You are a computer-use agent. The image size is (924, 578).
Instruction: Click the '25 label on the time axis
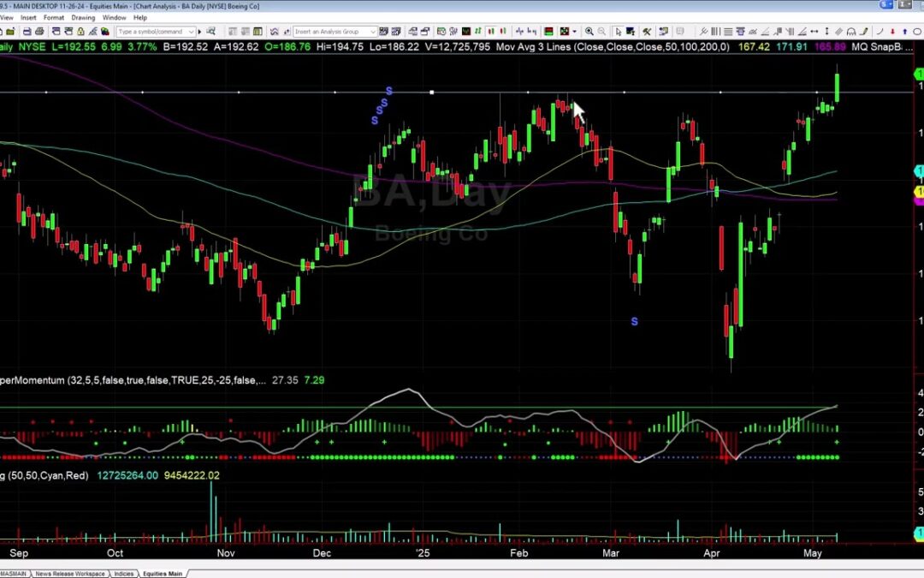[x=423, y=553]
